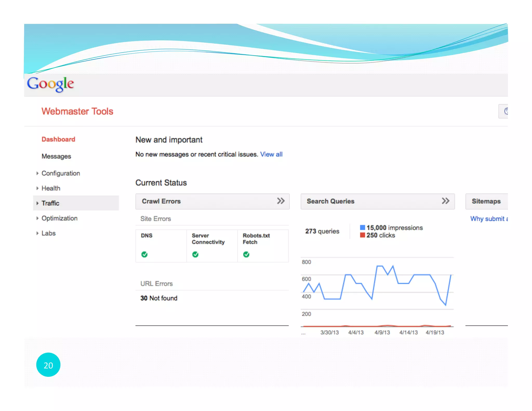The height and width of the screenshot is (411, 532).
Task: Expand the Health section triangle
Action: tap(37, 188)
